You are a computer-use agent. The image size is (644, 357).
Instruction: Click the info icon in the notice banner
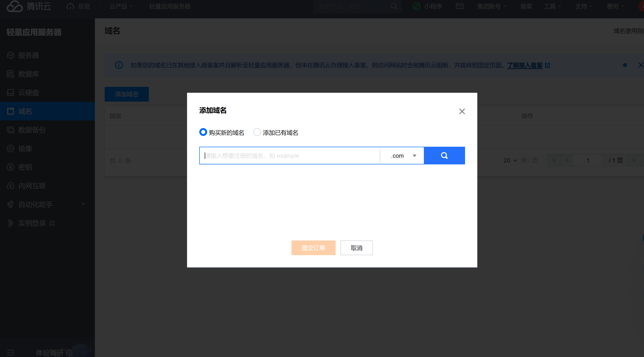pos(119,65)
